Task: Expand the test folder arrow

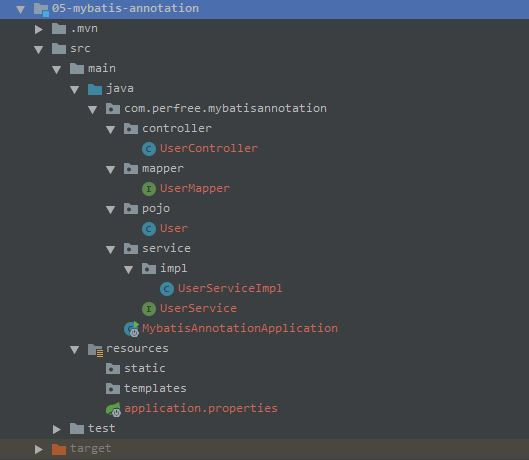Action: coord(57,429)
